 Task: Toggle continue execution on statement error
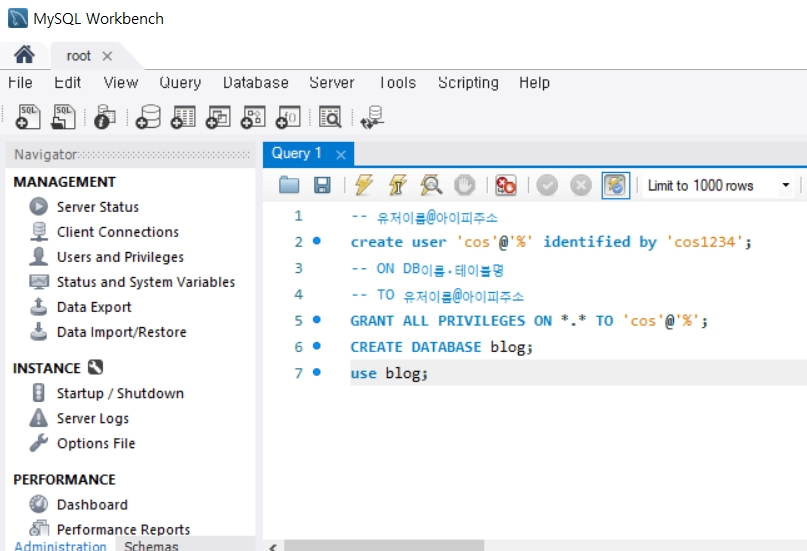pyautogui.click(x=505, y=185)
